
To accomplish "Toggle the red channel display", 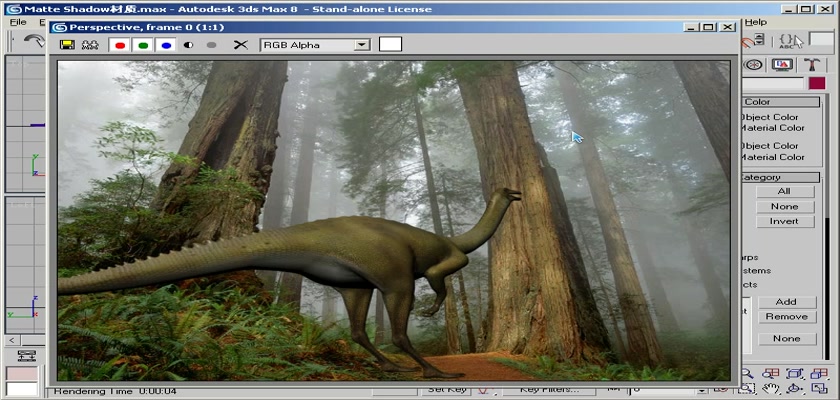I will [121, 45].
